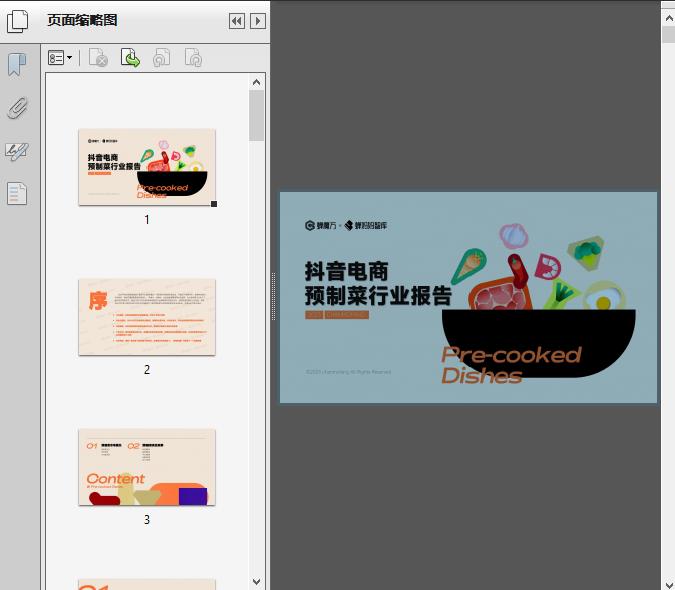675x590 pixels.
Task: Click the right arrow panel button
Action: (258, 21)
